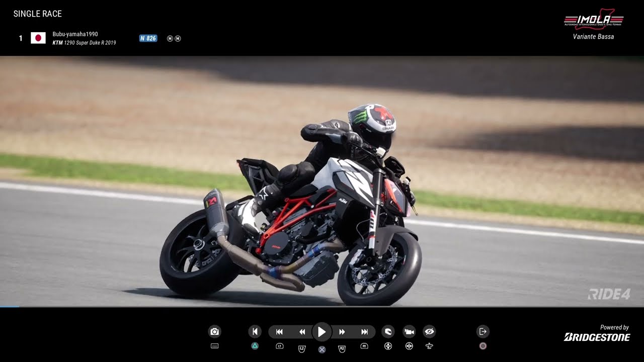Click the Imola circuit logo

[x=594, y=19]
